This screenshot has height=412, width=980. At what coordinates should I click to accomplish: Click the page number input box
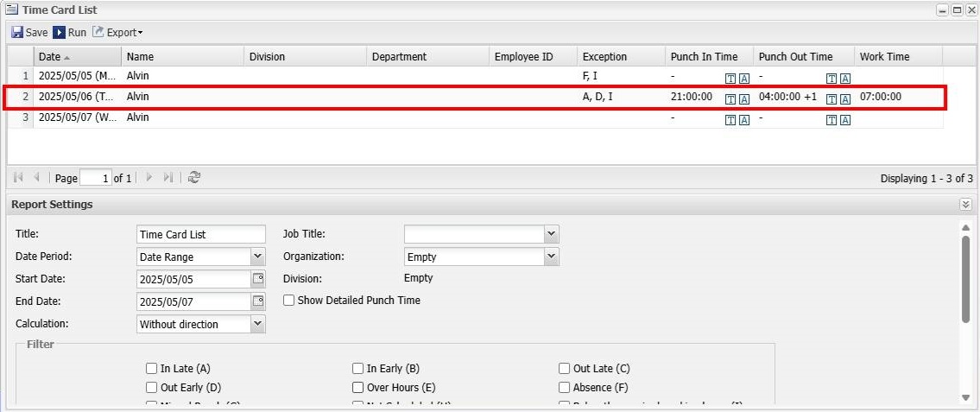tap(96, 178)
